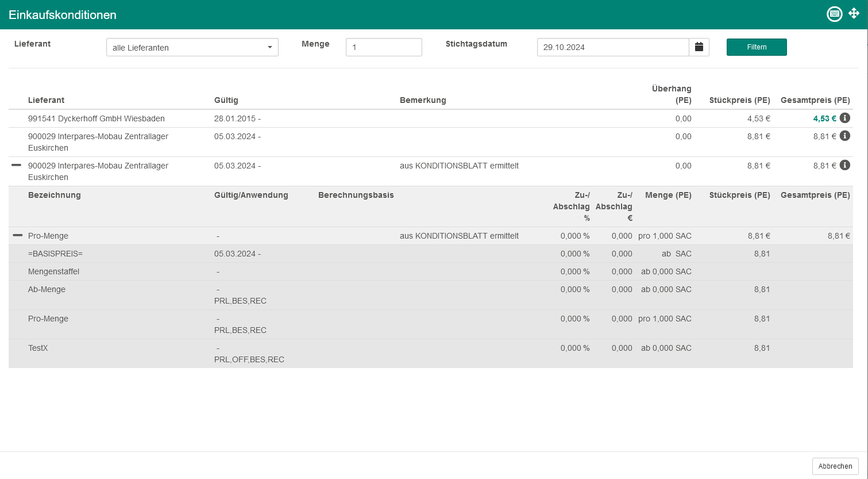The width and height of the screenshot is (868, 479).
Task: Click the move dialog arrows icon
Action: [854, 14]
